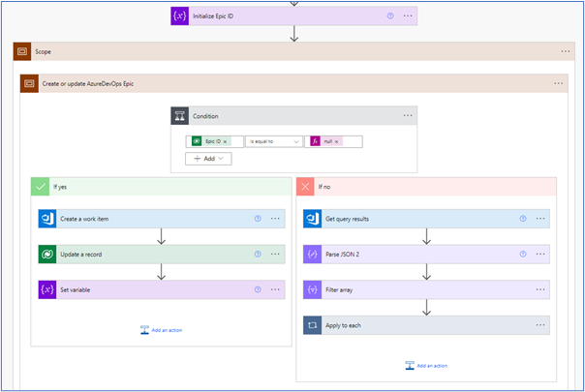Open the Scope more options menu

point(566,51)
